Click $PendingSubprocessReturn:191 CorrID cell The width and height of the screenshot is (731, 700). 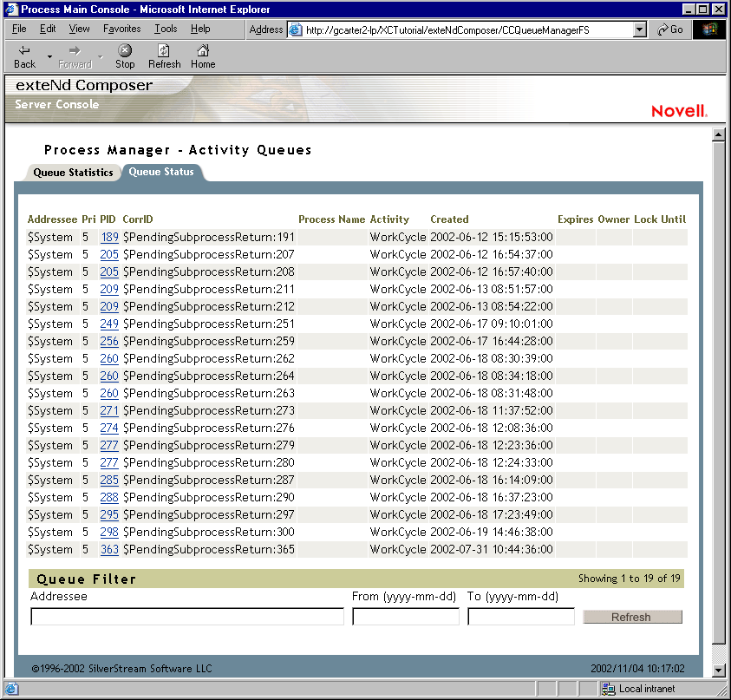(209, 237)
